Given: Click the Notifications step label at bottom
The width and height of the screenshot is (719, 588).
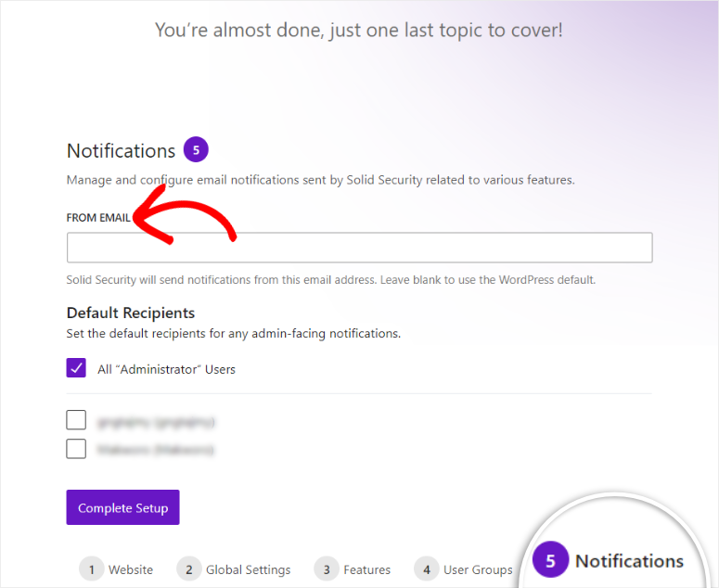Looking at the screenshot, I should (629, 561).
